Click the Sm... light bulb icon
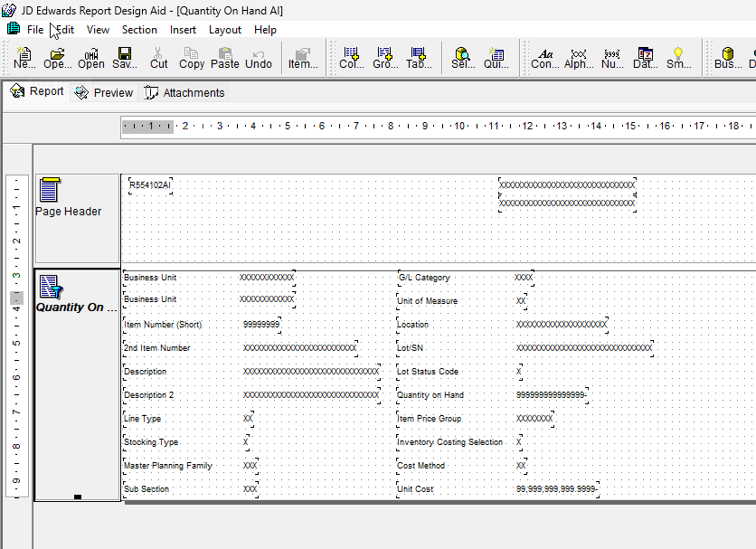 pyautogui.click(x=679, y=57)
